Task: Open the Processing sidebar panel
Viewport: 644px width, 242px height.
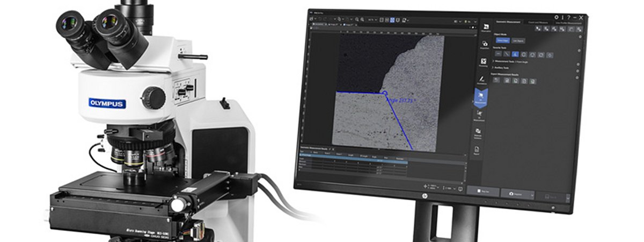Action: point(484,62)
